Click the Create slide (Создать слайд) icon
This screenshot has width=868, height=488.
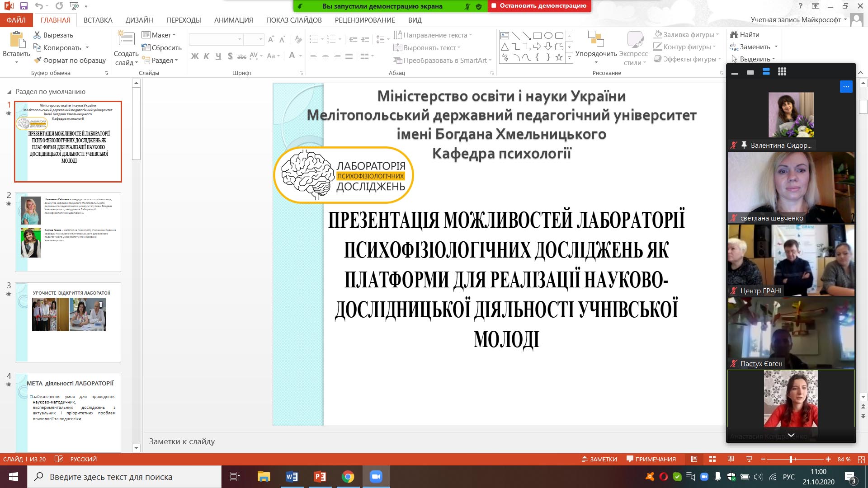click(126, 39)
